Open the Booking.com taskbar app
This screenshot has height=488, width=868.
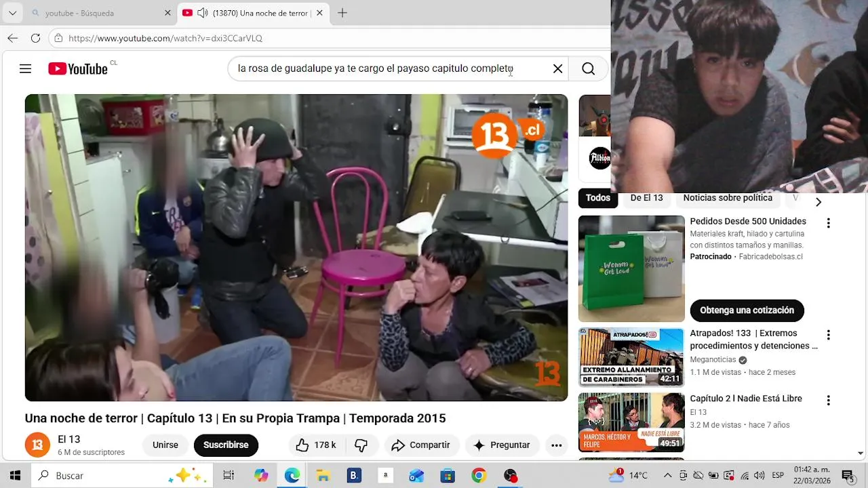354,476
